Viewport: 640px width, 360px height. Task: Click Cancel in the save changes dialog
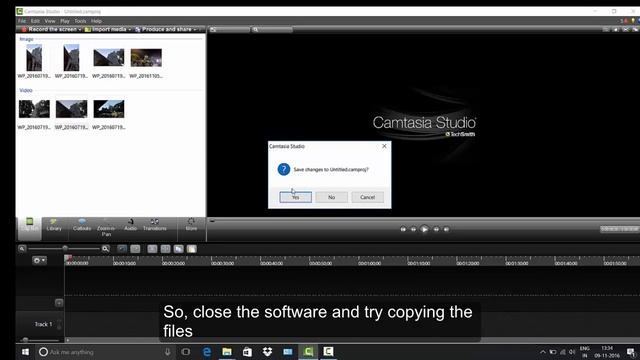pos(367,197)
